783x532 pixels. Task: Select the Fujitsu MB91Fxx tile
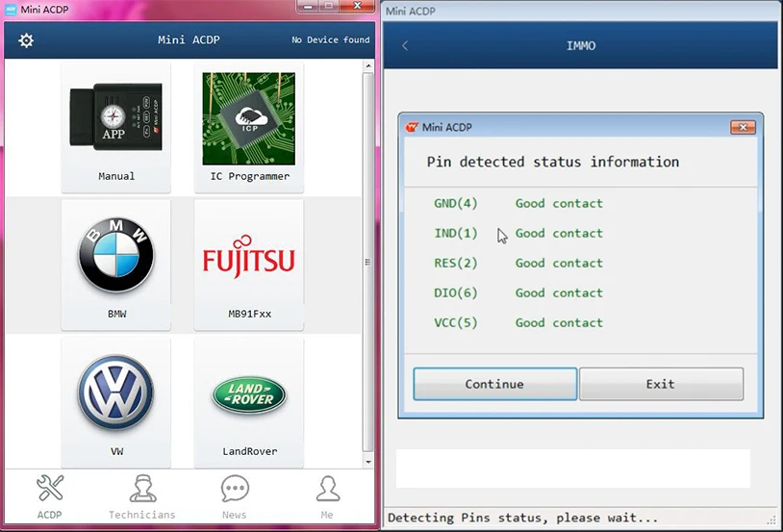click(x=249, y=265)
